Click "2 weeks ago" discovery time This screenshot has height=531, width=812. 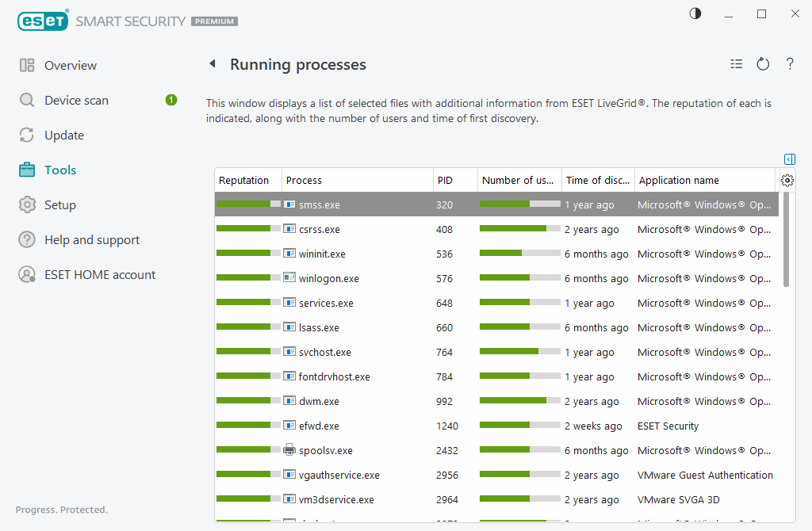tap(593, 426)
